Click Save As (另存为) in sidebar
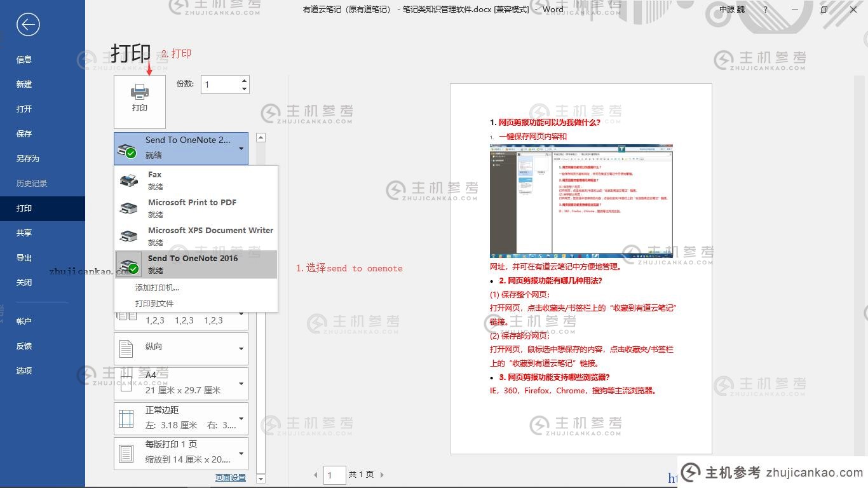 point(43,158)
